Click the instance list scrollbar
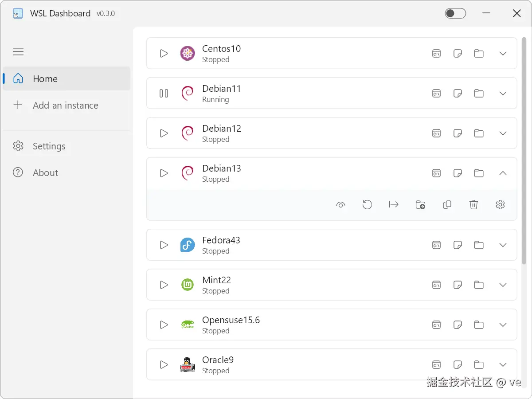Viewport: 532px width, 399px height. [x=524, y=152]
